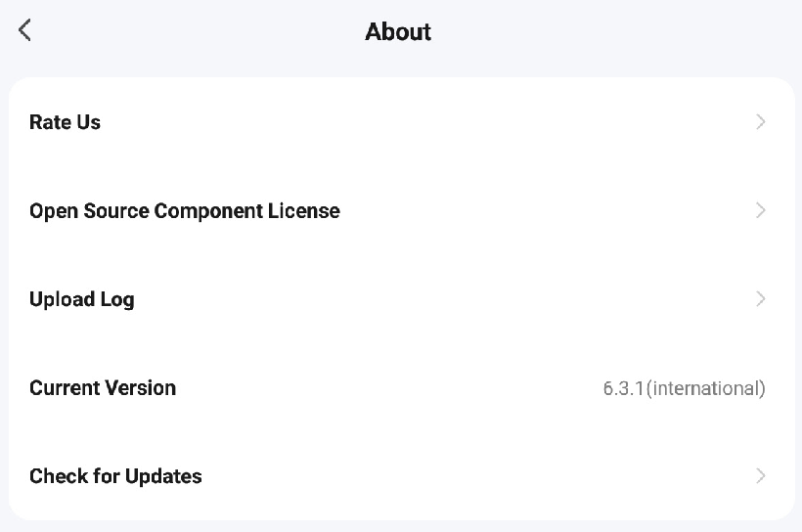Go back using the top-left arrow
The image size is (802, 532).
(25, 30)
